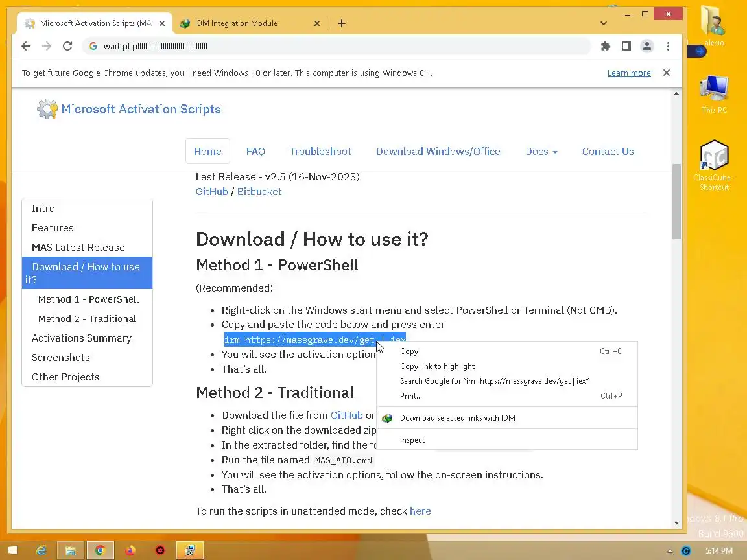The width and height of the screenshot is (747, 560).
Task: Close the IDM Integration Module tab
Action: 317,23
